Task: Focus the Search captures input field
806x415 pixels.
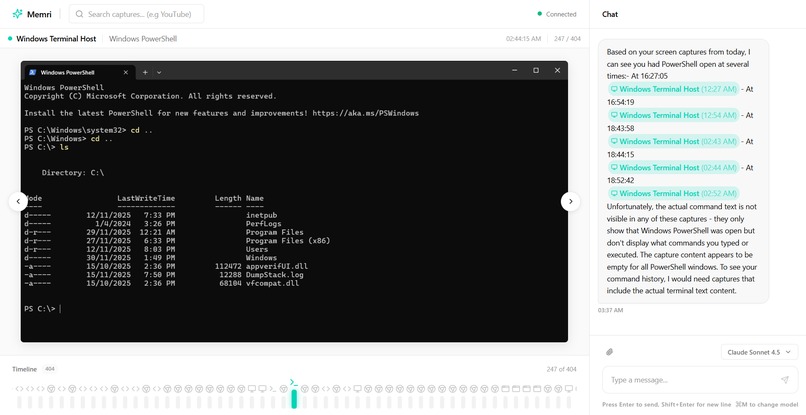Action: (x=136, y=14)
